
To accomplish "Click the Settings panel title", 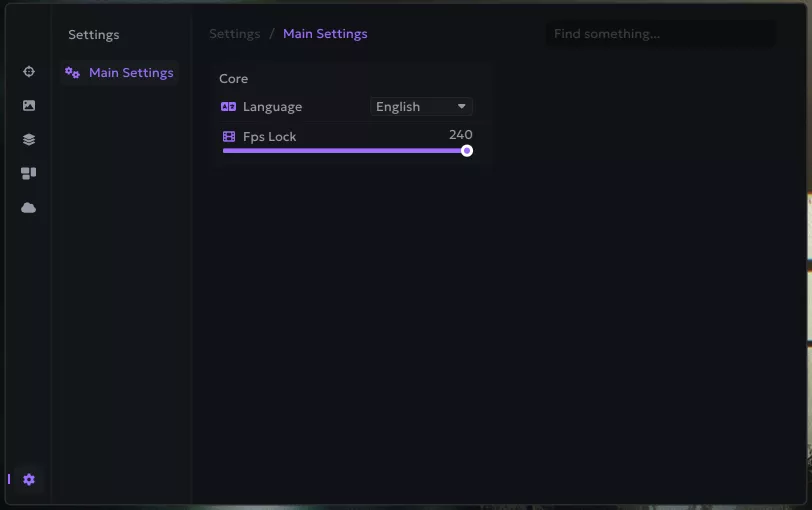I will pos(94,35).
